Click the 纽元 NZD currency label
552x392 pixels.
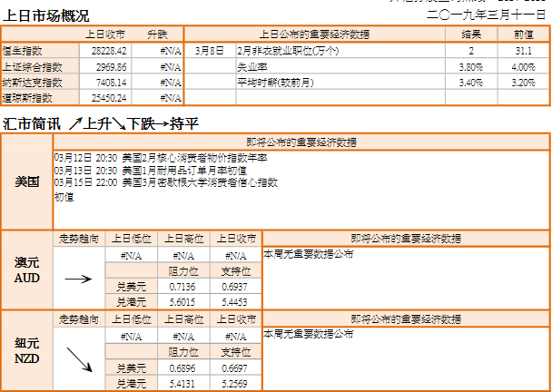(26, 351)
